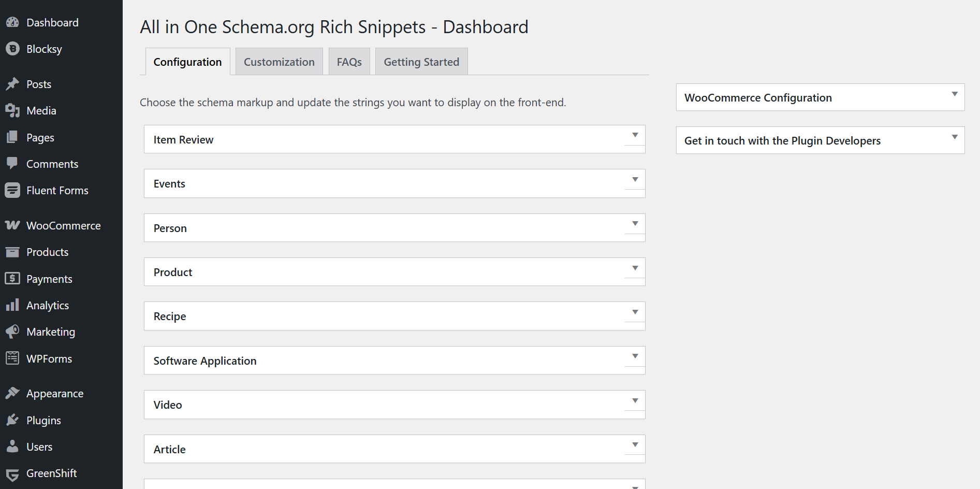Open the WPForms sidebar icon
This screenshot has height=489, width=980.
[12, 358]
